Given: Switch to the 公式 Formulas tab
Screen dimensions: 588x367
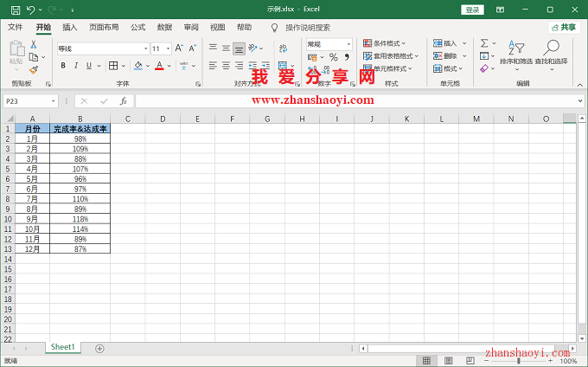Looking at the screenshot, I should coord(138,27).
